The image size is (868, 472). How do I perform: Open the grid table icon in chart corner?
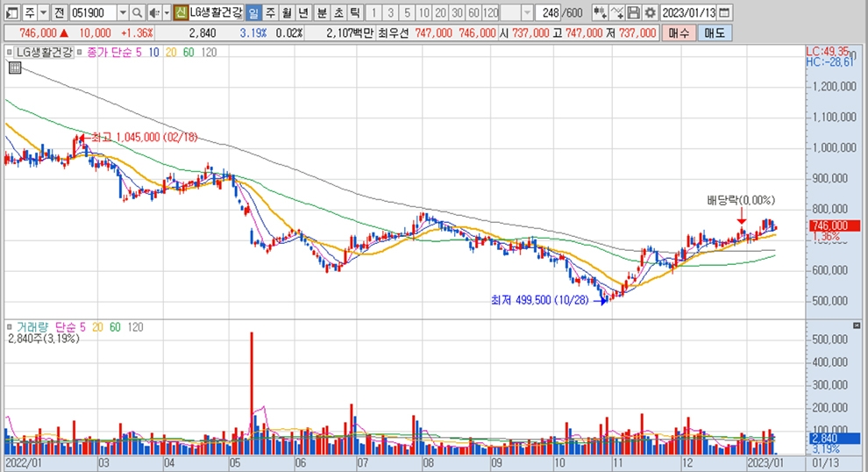tap(15, 68)
